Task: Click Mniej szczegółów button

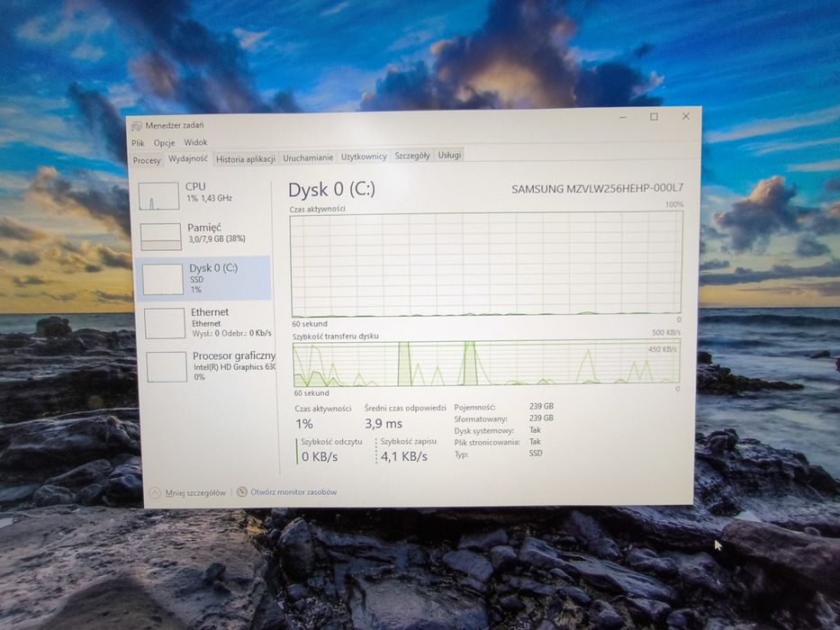Action: point(188,493)
